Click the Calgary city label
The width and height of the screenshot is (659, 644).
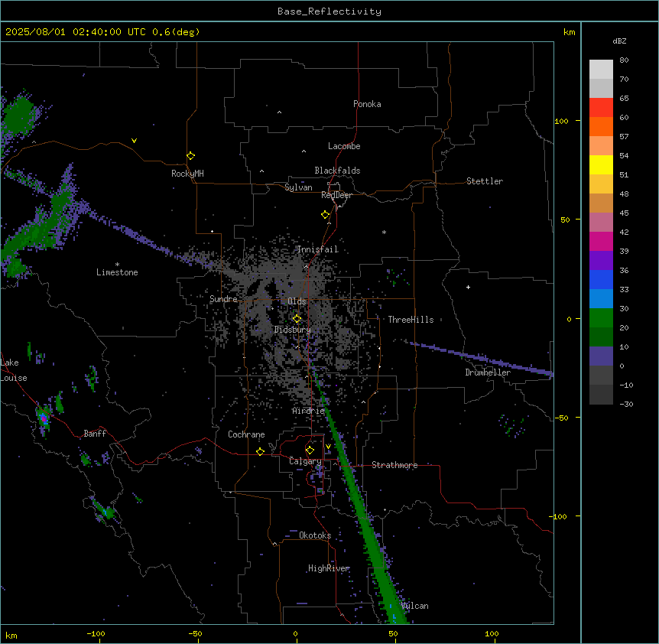click(x=305, y=461)
